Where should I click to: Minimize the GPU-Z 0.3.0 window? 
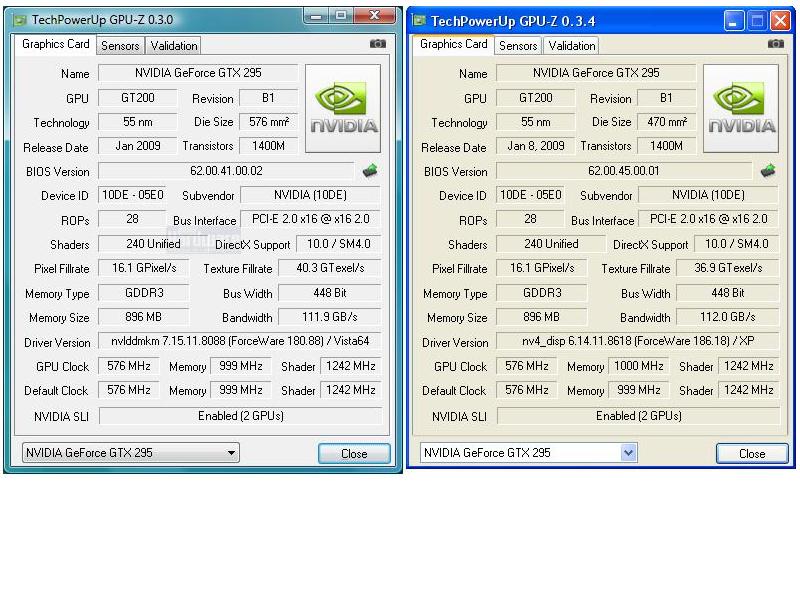click(x=316, y=16)
